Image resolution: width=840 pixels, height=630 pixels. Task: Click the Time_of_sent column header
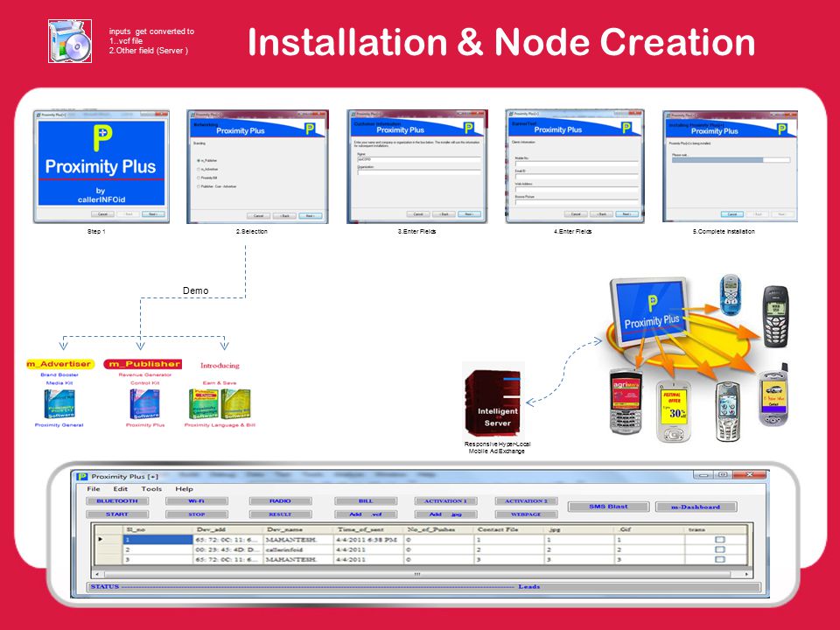pyautogui.click(x=368, y=529)
